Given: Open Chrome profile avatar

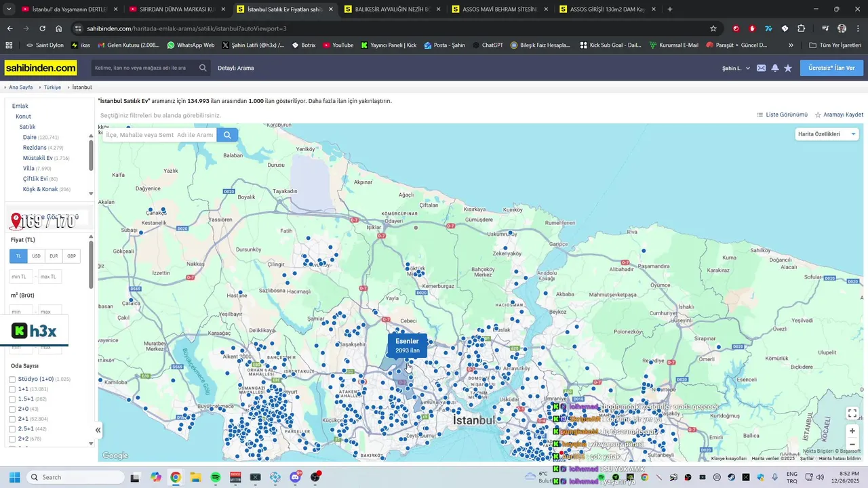Looking at the screenshot, I should 842,28.
